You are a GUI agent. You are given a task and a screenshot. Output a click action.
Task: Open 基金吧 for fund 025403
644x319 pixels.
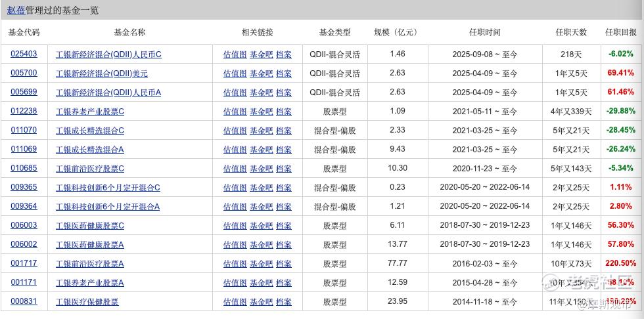(x=262, y=54)
